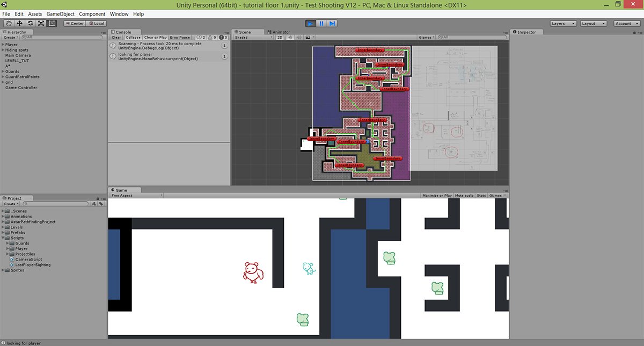This screenshot has width=644, height=346.
Task: Select the Scale tool
Action: pyautogui.click(x=41, y=23)
